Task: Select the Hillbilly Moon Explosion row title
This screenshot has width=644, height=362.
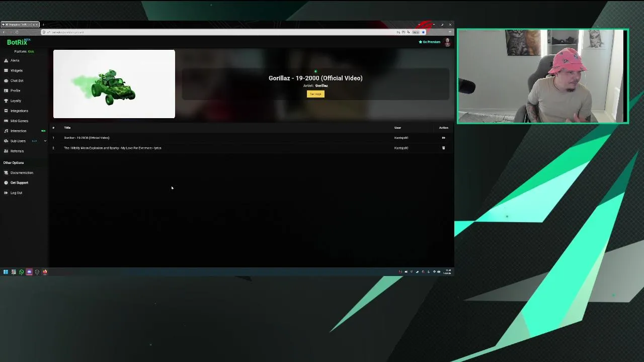Action: [113, 148]
